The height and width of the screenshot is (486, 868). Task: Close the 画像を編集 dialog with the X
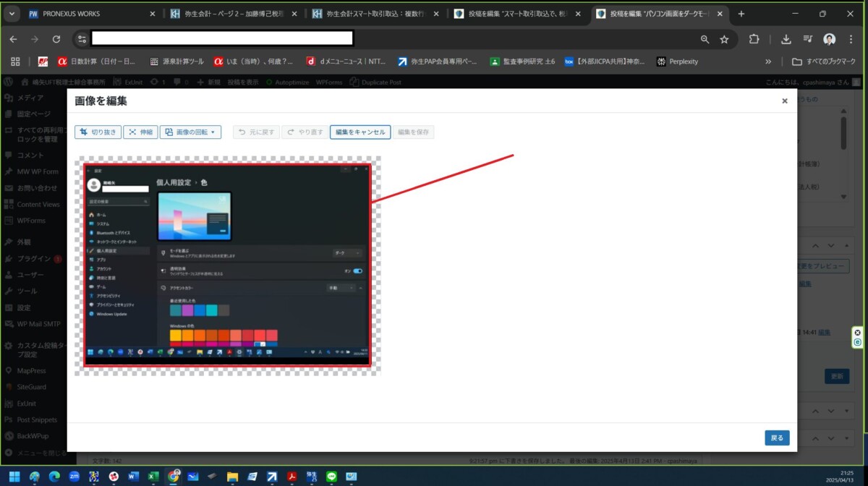pyautogui.click(x=784, y=101)
